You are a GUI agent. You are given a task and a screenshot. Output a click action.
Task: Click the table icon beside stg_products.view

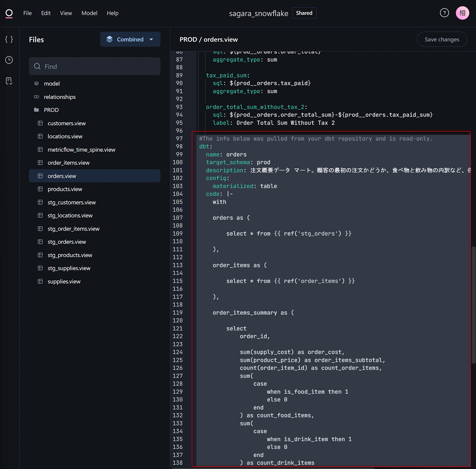pos(40,255)
